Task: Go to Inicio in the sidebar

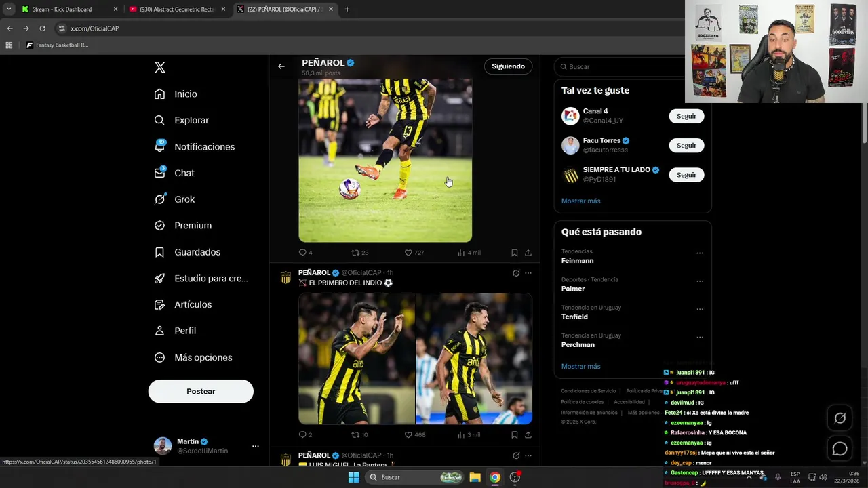Action: [176, 94]
